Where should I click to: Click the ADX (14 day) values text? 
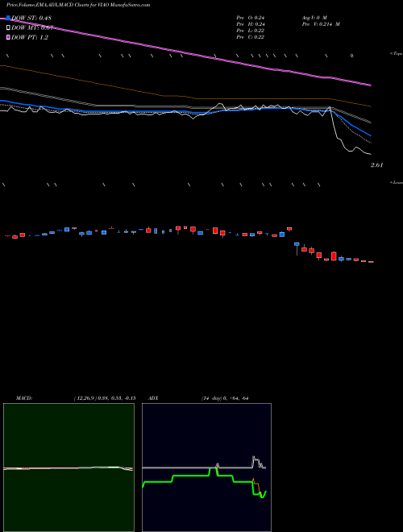click(225, 398)
